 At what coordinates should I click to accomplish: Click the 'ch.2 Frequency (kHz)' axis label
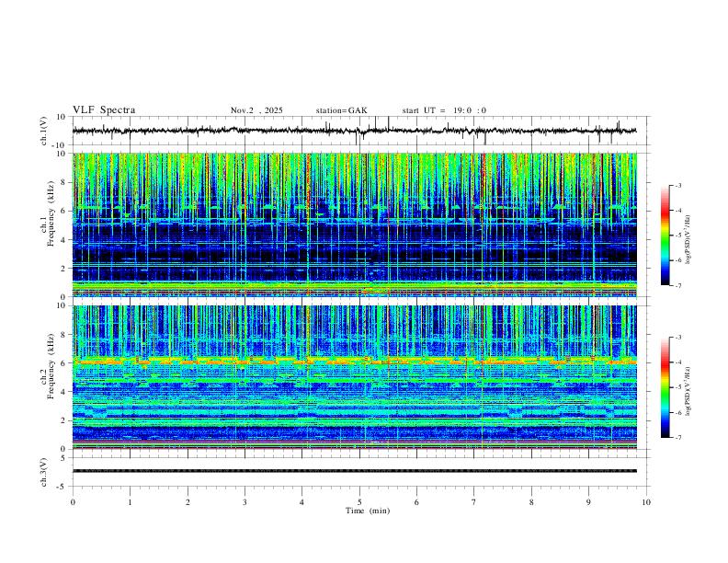click(x=48, y=365)
